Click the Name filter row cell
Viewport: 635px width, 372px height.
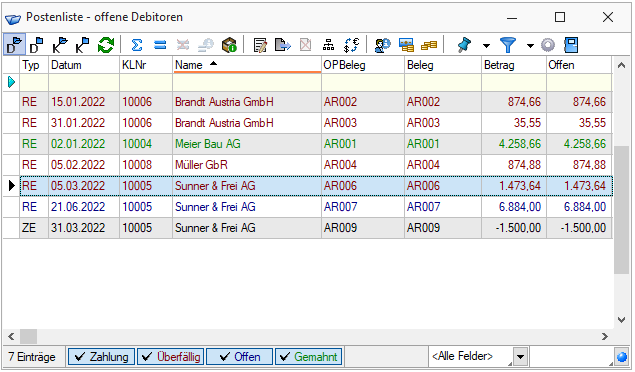[x=247, y=83]
